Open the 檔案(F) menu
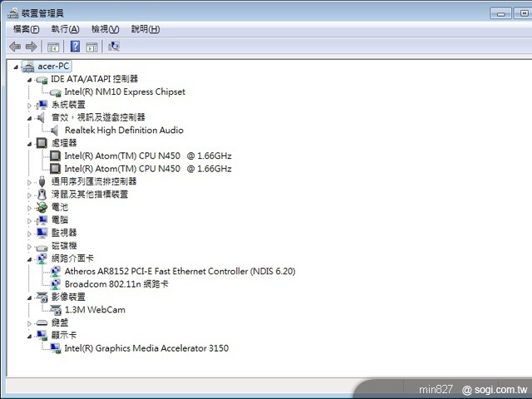The width and height of the screenshot is (532, 399). [26, 29]
